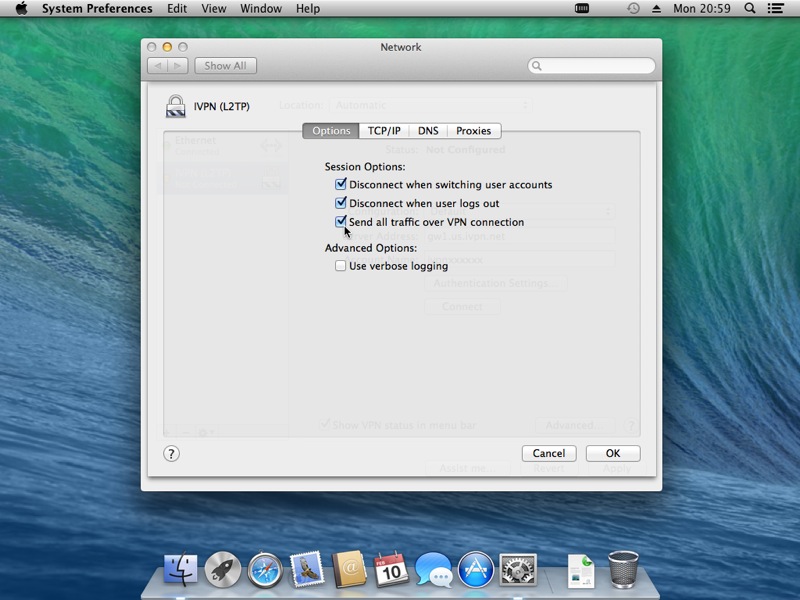800x600 pixels.
Task: Open the Apple menu
Action: (x=21, y=9)
